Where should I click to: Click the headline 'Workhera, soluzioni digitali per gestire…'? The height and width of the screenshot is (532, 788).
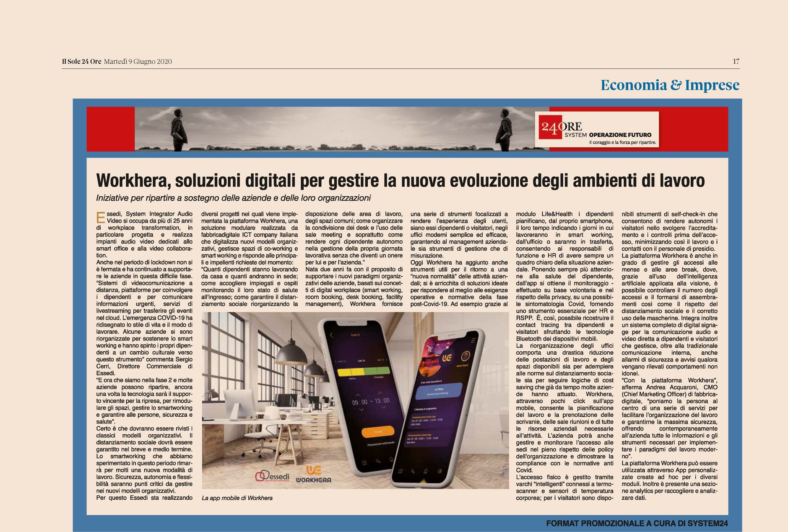point(401,181)
